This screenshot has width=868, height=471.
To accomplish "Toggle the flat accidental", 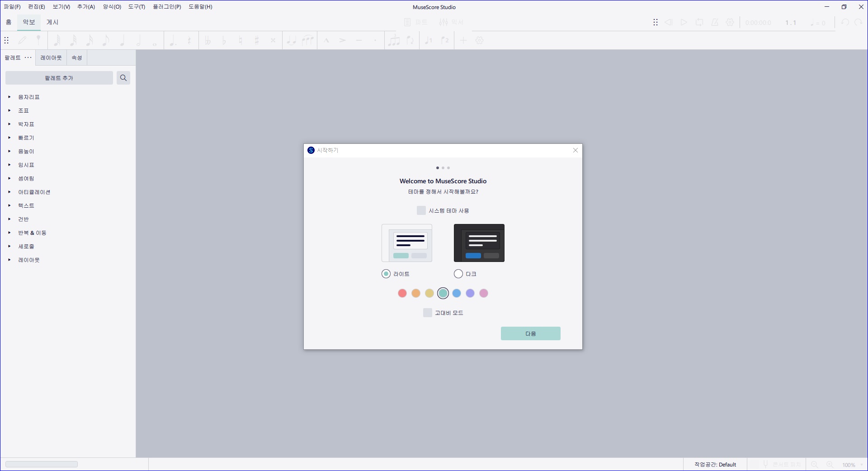I will point(224,40).
